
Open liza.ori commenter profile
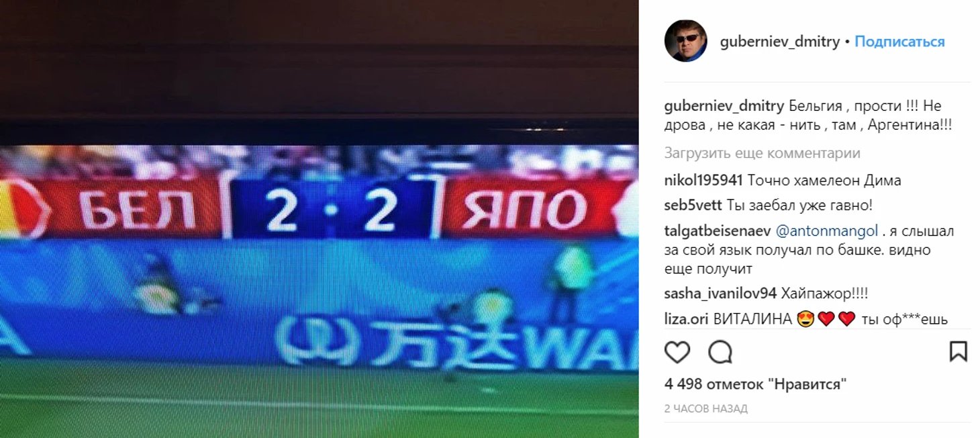(687, 319)
